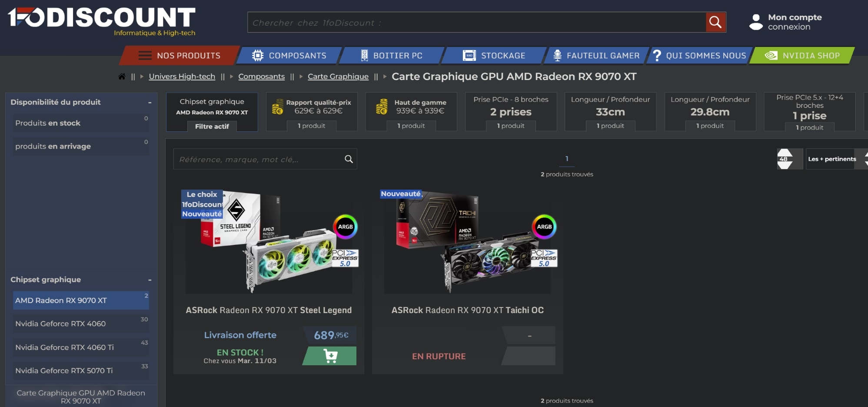The height and width of the screenshot is (407, 868).
Task: Follow the Carte Graphique breadcrumb link
Action: coord(338,77)
